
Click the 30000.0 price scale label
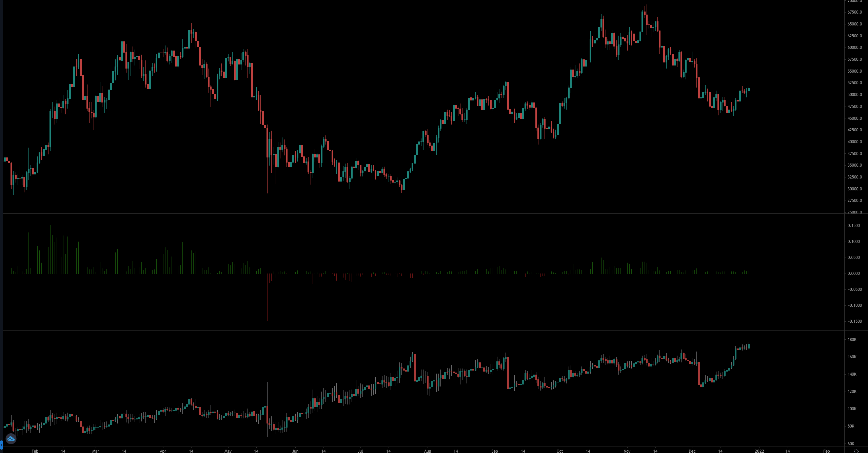[854, 189]
